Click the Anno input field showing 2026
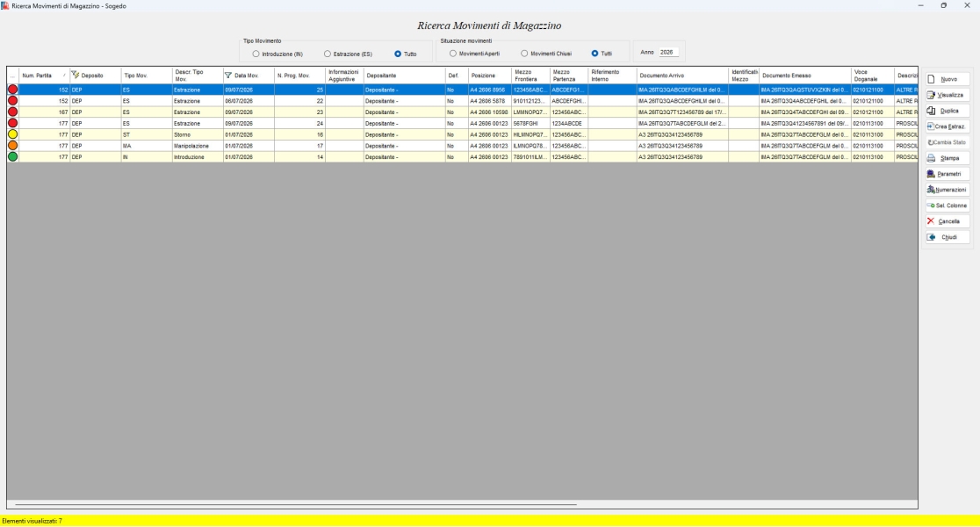Image resolution: width=980 pixels, height=527 pixels. pyautogui.click(x=668, y=53)
